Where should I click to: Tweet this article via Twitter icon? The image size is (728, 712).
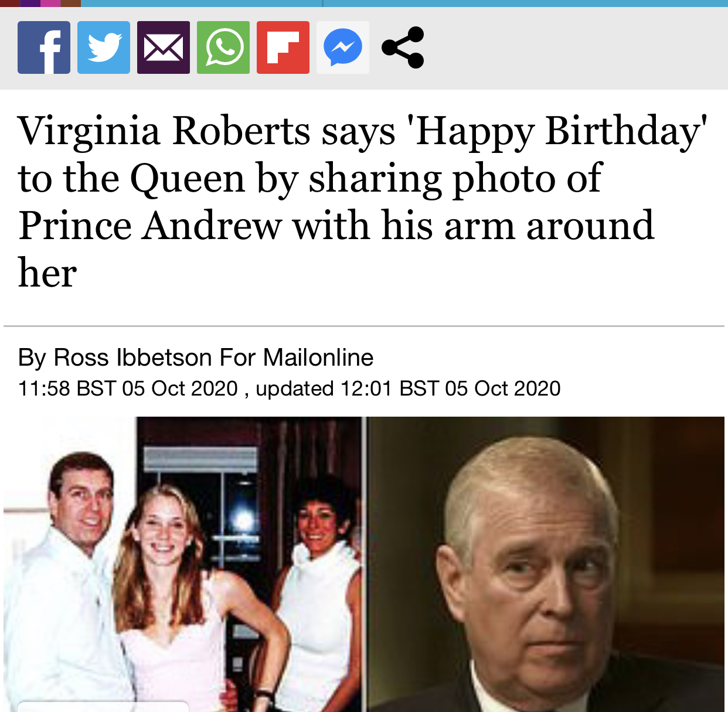pyautogui.click(x=104, y=47)
